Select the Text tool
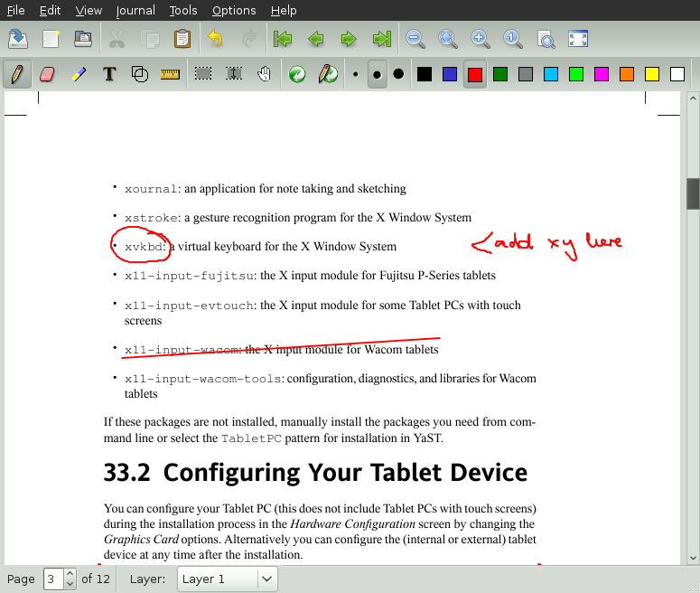The height and width of the screenshot is (593, 700). point(109,74)
